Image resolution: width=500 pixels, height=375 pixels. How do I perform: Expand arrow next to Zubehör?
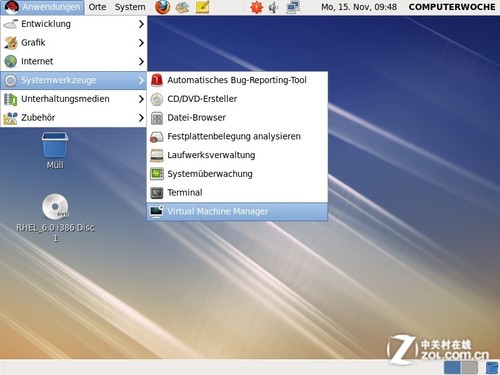[141, 117]
